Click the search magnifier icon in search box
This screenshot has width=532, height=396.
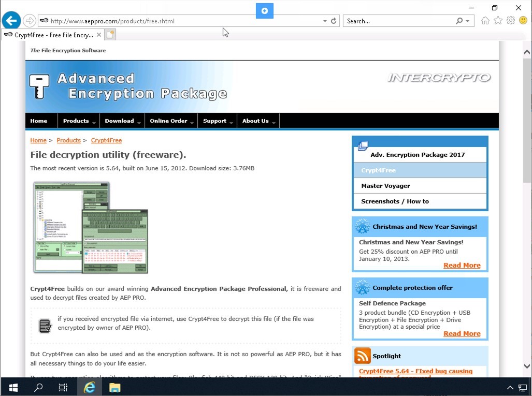(459, 21)
